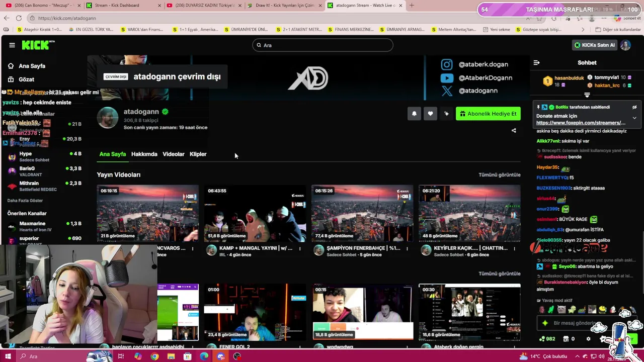The height and width of the screenshot is (362, 644).
Task: Click the browser back arrow
Action: (6, 18)
